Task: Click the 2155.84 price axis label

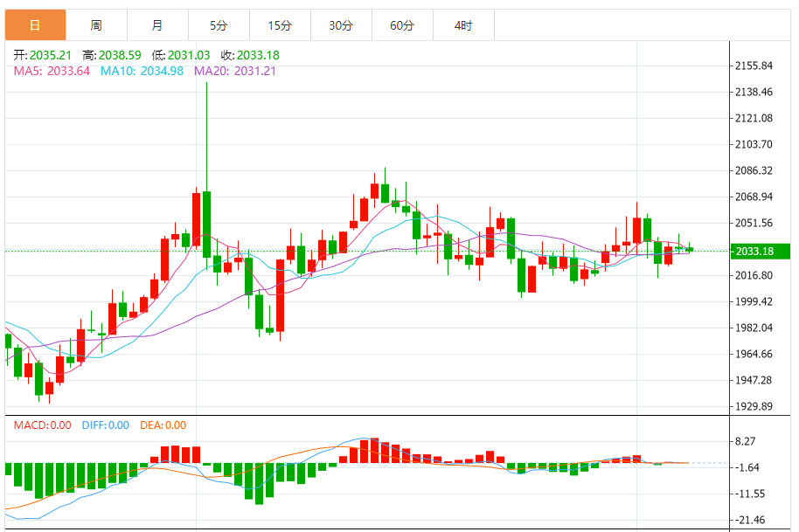Action: pos(754,66)
